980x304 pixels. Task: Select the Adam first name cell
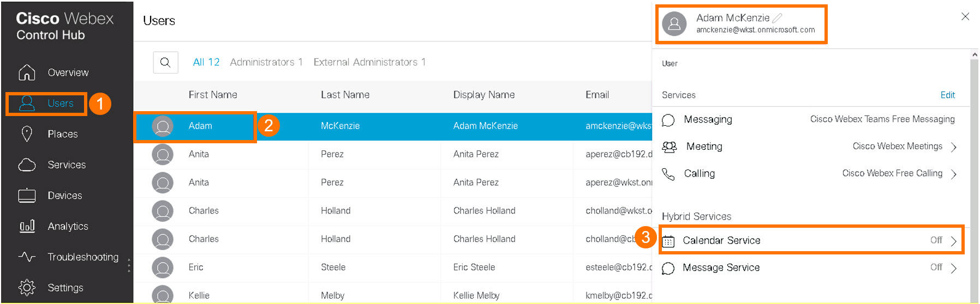(200, 126)
